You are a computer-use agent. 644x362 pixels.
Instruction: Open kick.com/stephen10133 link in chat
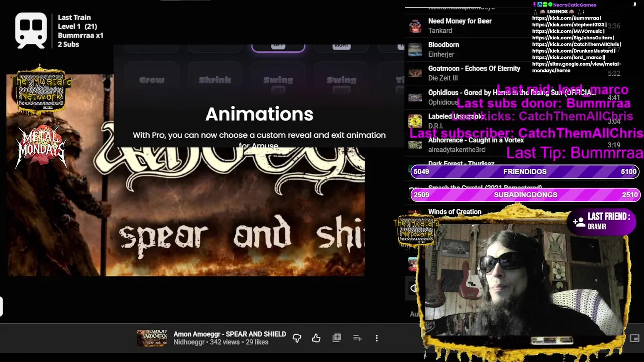pyautogui.click(x=569, y=25)
